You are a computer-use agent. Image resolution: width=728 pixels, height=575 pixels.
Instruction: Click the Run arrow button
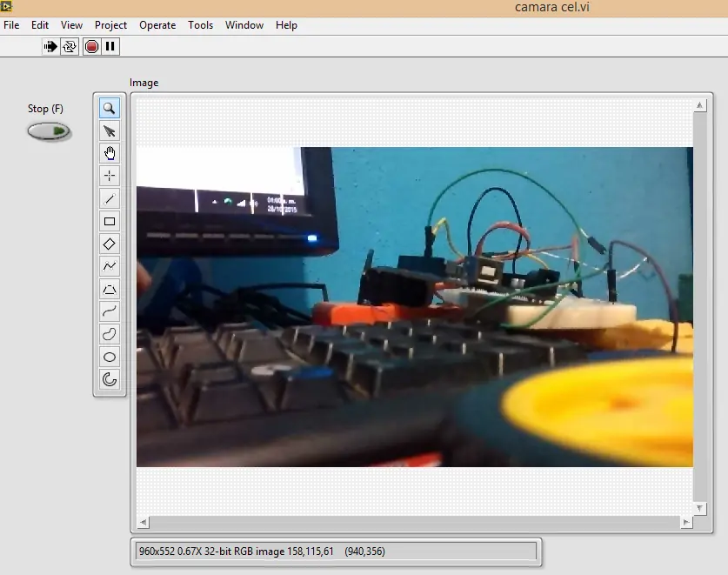click(x=50, y=46)
